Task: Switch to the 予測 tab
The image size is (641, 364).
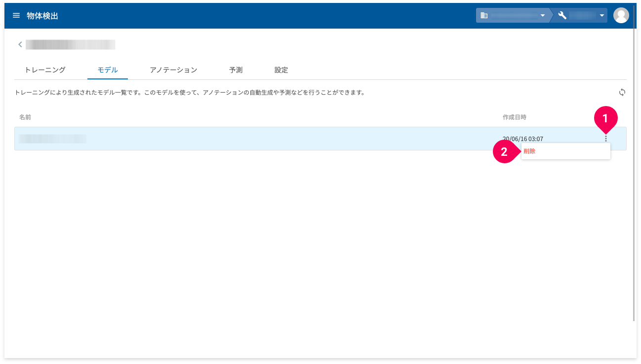Action: [236, 70]
